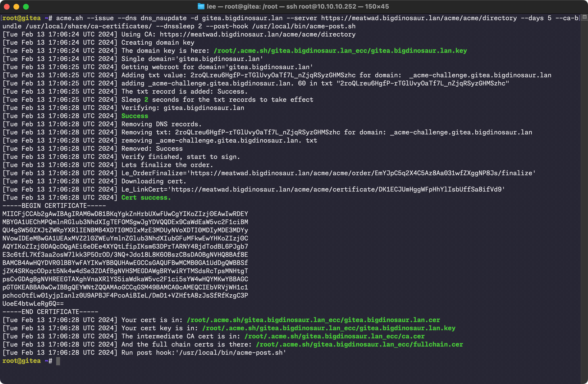Click the certificate line 'UoeE4btwLeRg6Q=='
The height and width of the screenshot is (384, 588).
tap(33, 304)
